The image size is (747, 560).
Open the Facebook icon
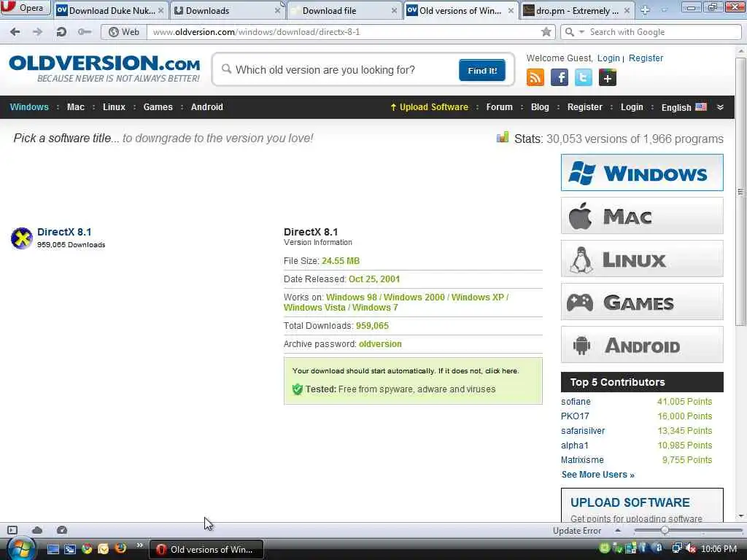560,77
